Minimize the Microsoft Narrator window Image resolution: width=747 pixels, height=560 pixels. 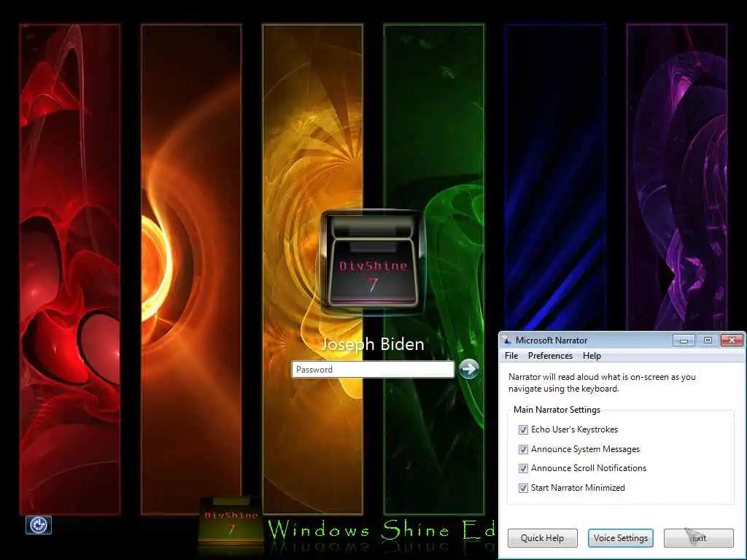point(684,340)
